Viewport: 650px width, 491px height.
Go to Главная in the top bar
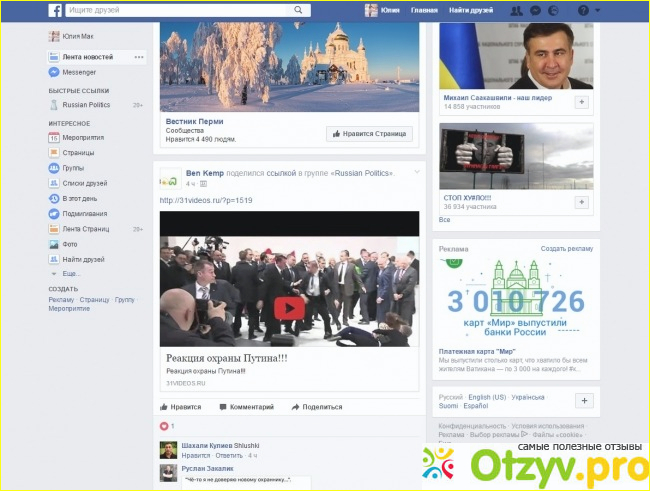coord(424,10)
